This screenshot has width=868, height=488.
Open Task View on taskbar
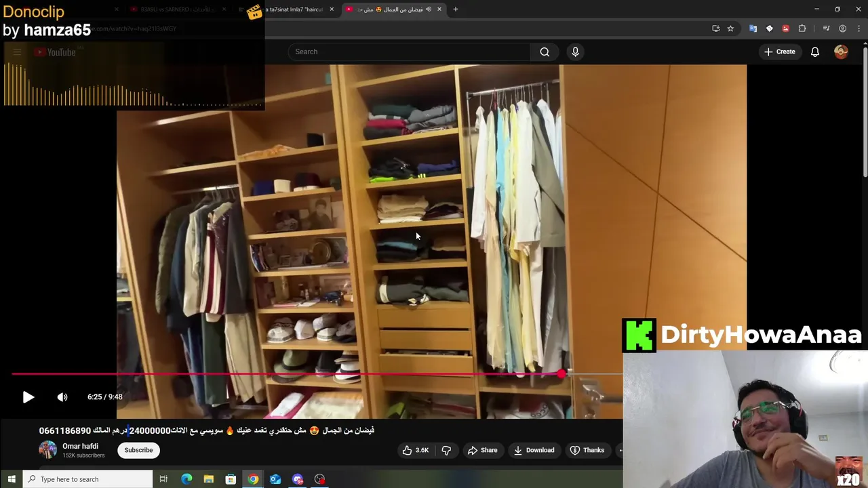pyautogui.click(x=163, y=479)
